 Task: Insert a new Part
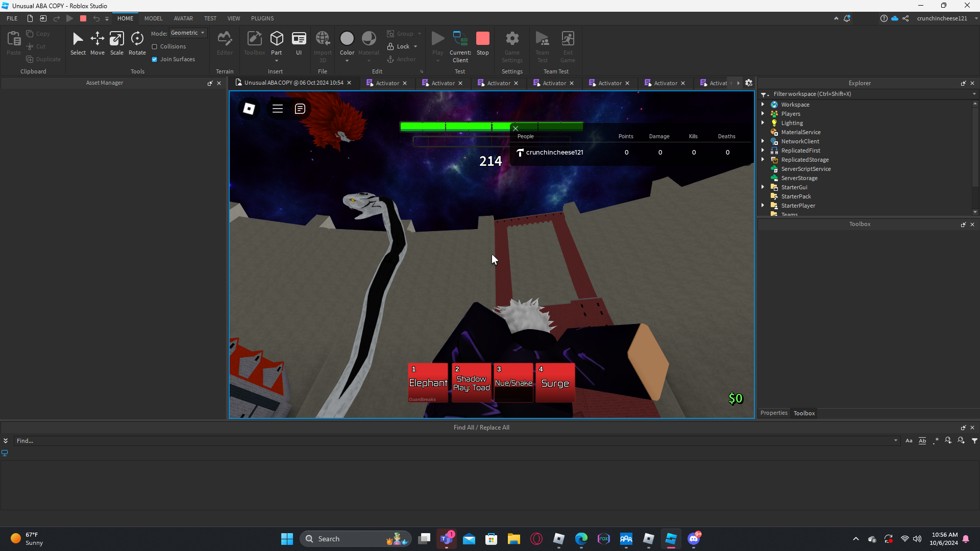(277, 39)
